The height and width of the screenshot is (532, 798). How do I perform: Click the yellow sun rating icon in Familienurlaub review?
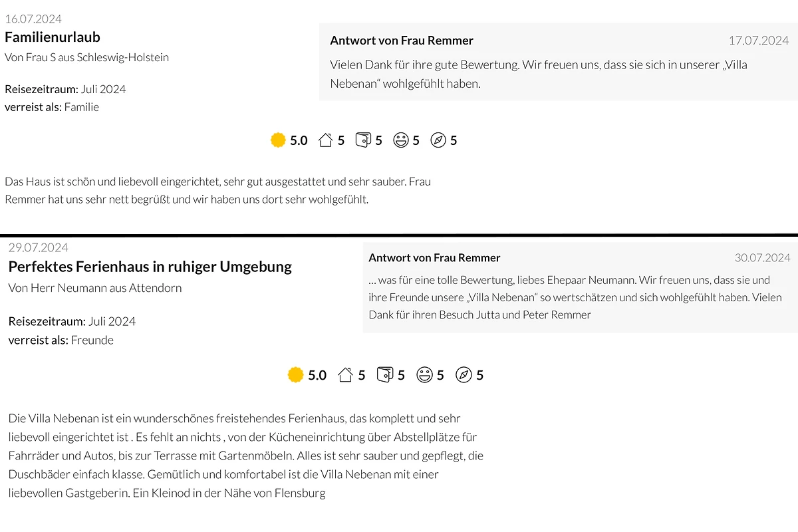click(x=278, y=140)
